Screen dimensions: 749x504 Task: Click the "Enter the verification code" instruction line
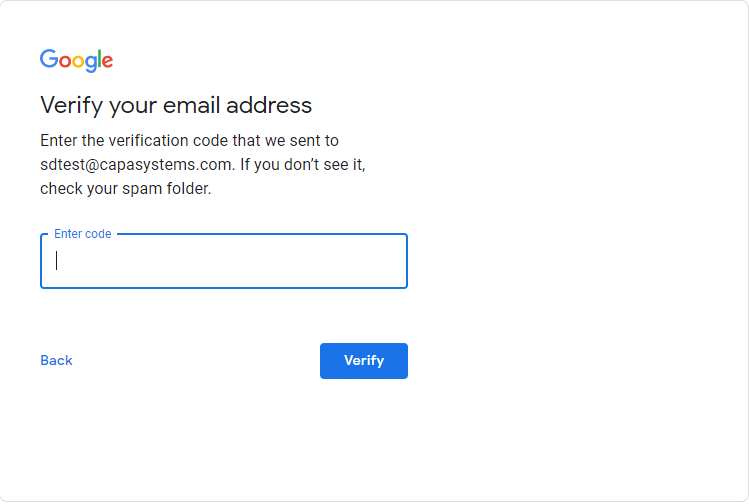[190, 140]
